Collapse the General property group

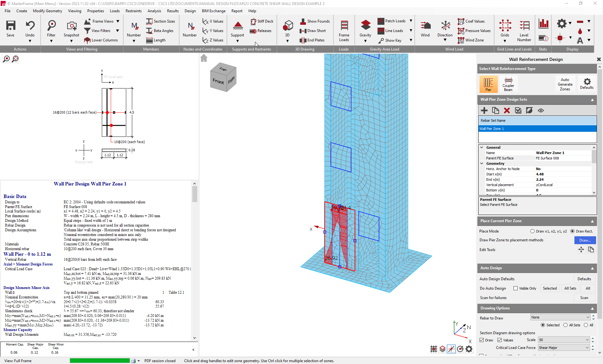coord(481,147)
